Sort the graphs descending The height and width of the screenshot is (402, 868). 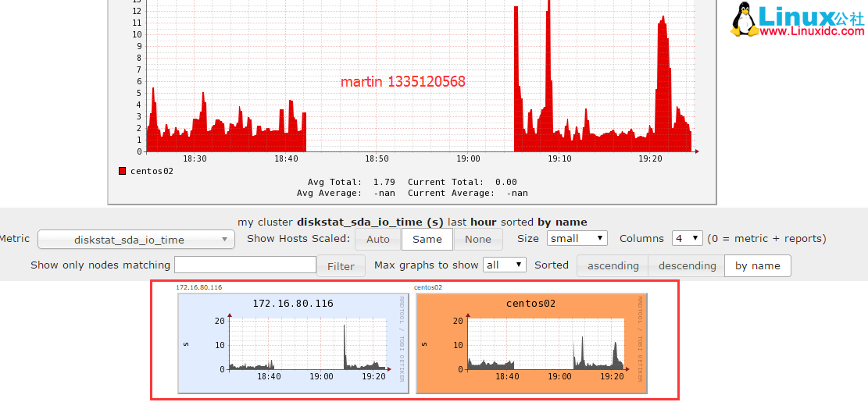687,266
